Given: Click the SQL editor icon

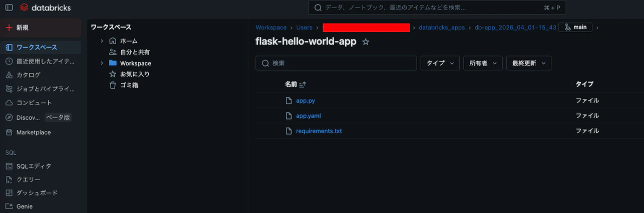Looking at the screenshot, I should pos(9,166).
